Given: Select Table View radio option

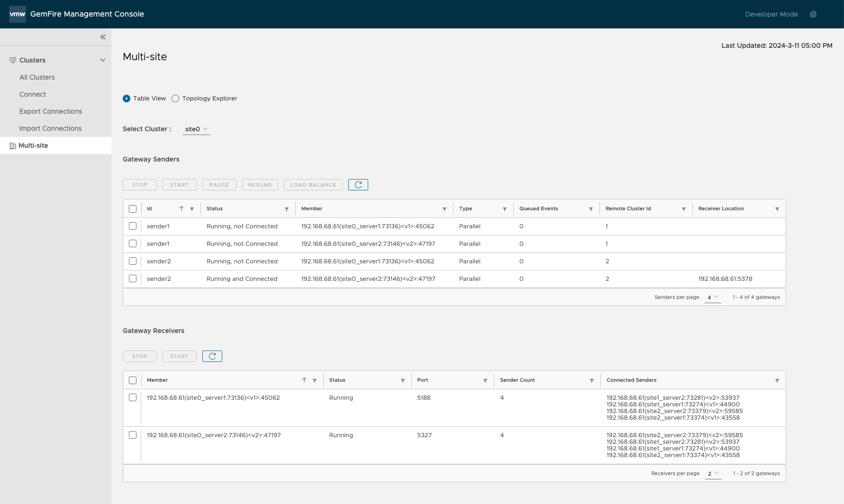Looking at the screenshot, I should click(x=127, y=99).
